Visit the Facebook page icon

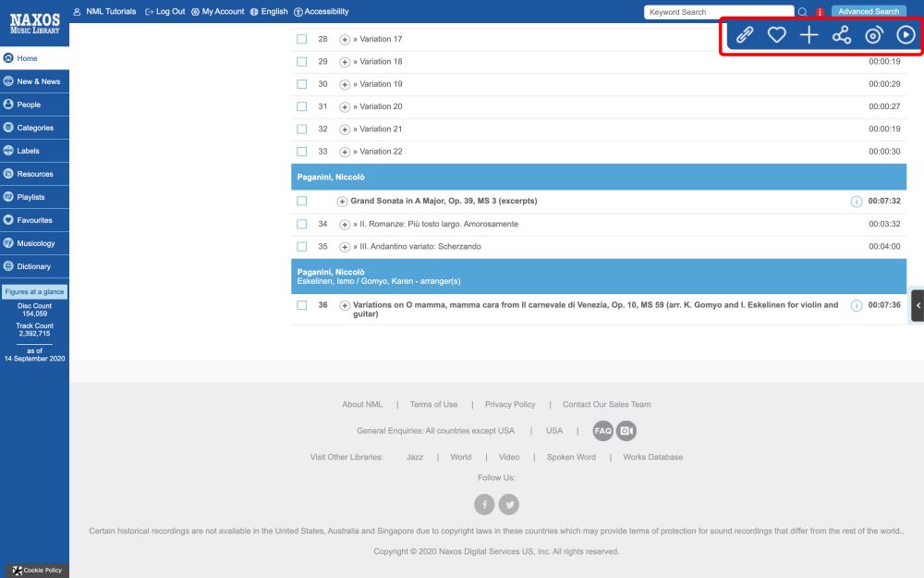pos(484,504)
